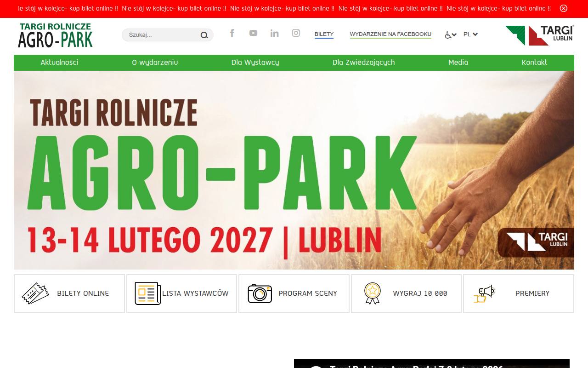Click the ticket icon for Bilety Online
588x368 pixels.
coord(35,293)
